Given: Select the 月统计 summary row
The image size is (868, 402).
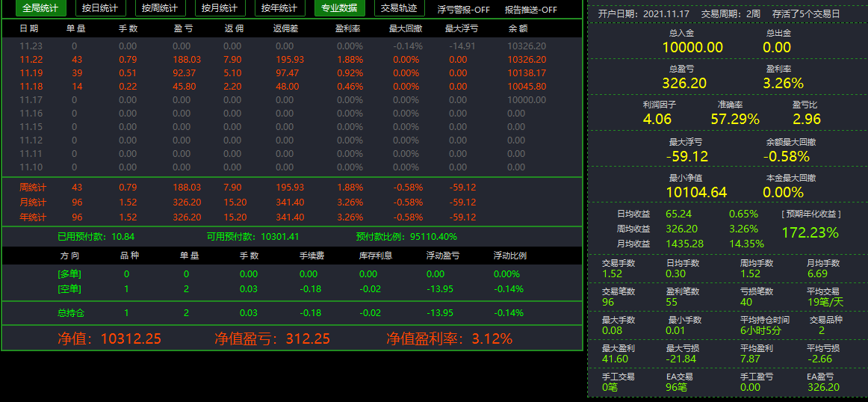Looking at the screenshot, I should pos(292,202).
